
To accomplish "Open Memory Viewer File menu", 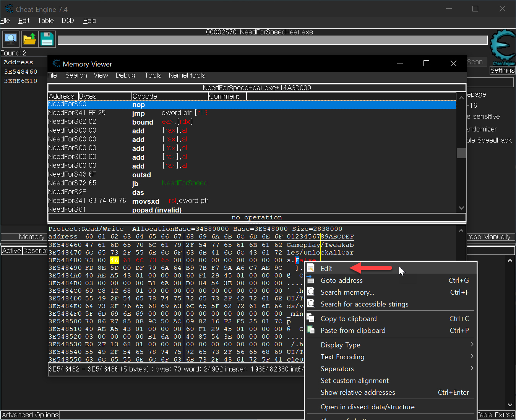I will coord(52,75).
